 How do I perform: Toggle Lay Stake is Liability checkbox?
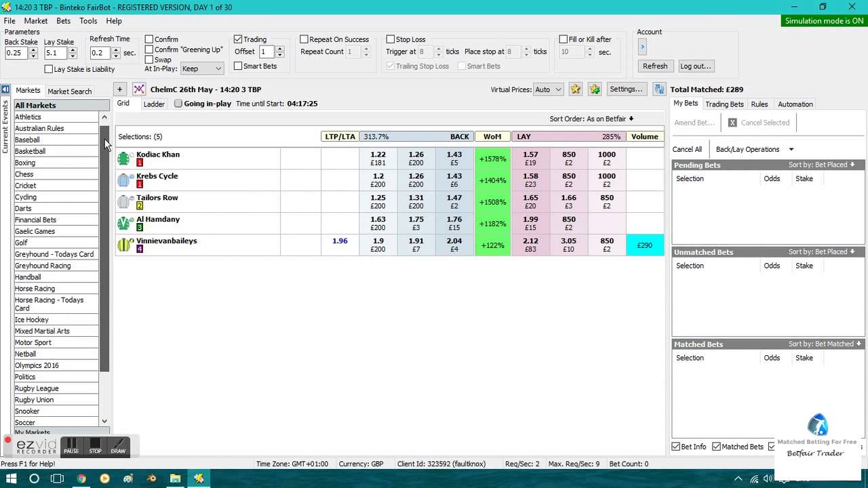(x=49, y=69)
